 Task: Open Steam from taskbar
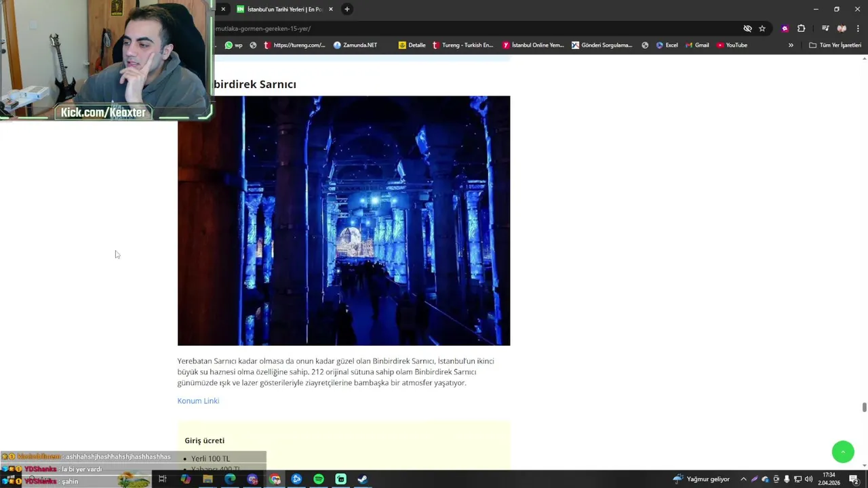[x=363, y=479]
